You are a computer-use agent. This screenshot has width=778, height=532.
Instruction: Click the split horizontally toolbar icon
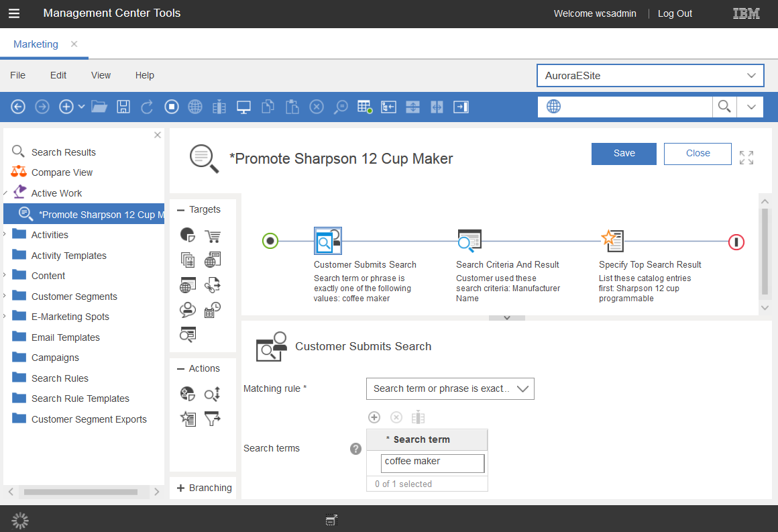[413, 107]
